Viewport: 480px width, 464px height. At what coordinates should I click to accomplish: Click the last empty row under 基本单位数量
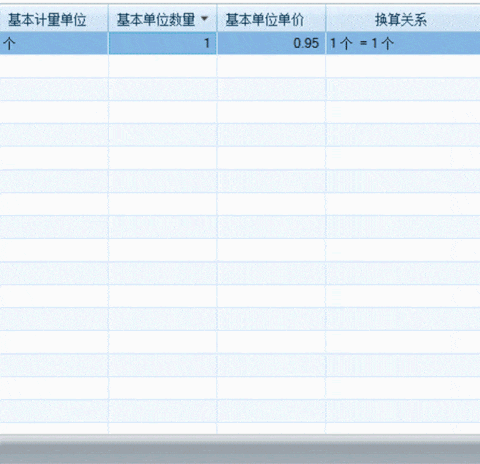click(x=163, y=428)
